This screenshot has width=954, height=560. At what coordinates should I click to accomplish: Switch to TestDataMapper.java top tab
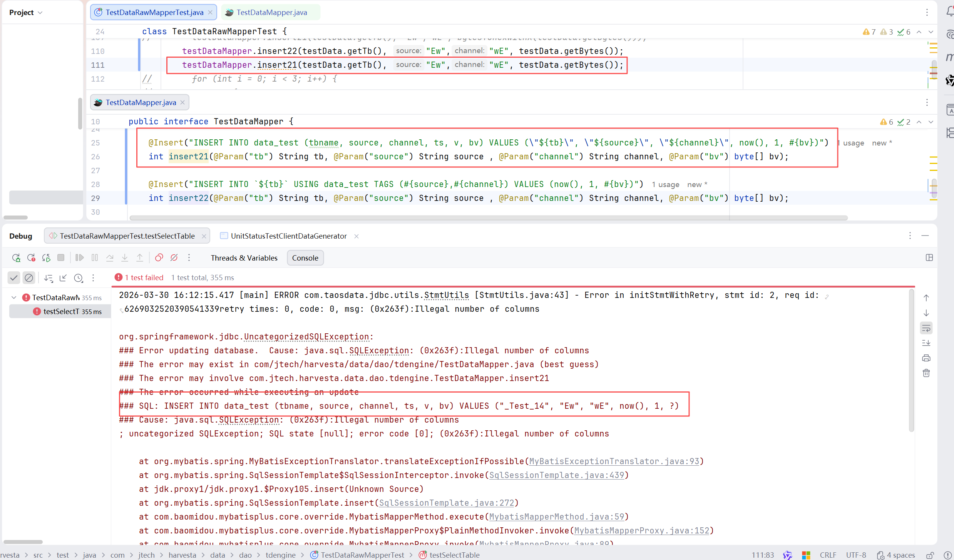pos(271,12)
